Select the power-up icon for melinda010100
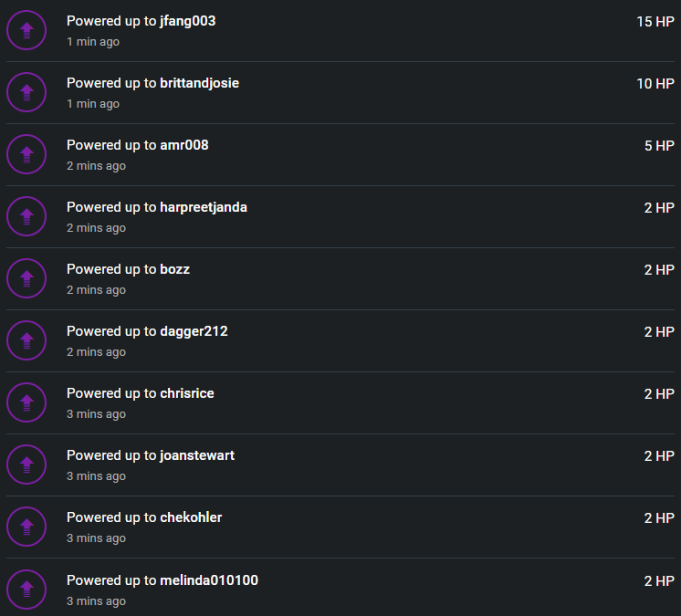Image resolution: width=681 pixels, height=616 pixels. tap(26, 590)
